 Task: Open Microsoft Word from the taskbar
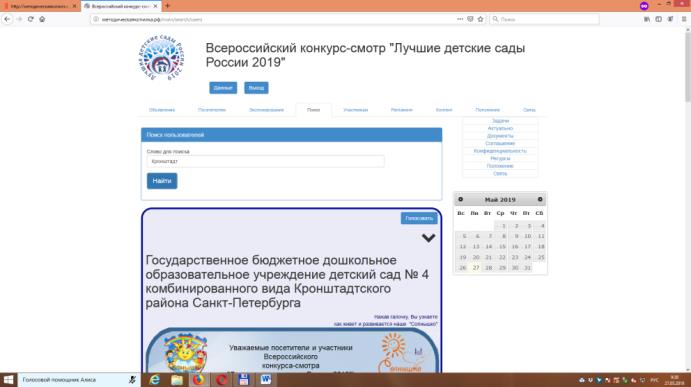pyautogui.click(x=266, y=379)
